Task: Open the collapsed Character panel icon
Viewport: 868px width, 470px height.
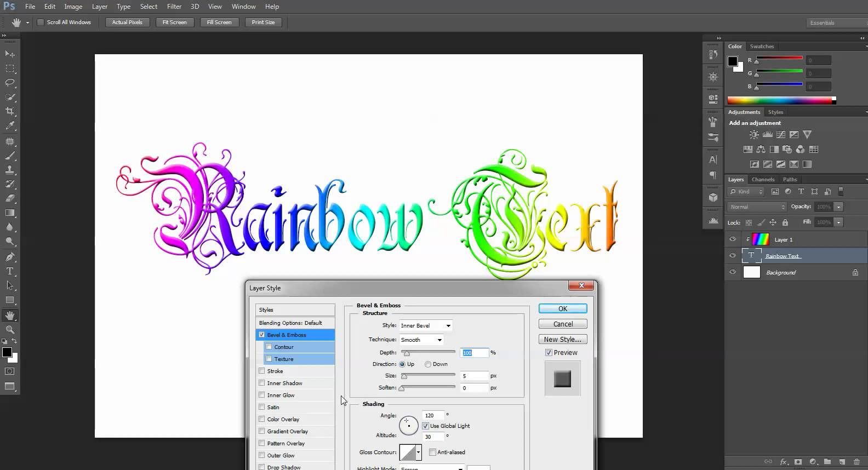Action: (713, 160)
